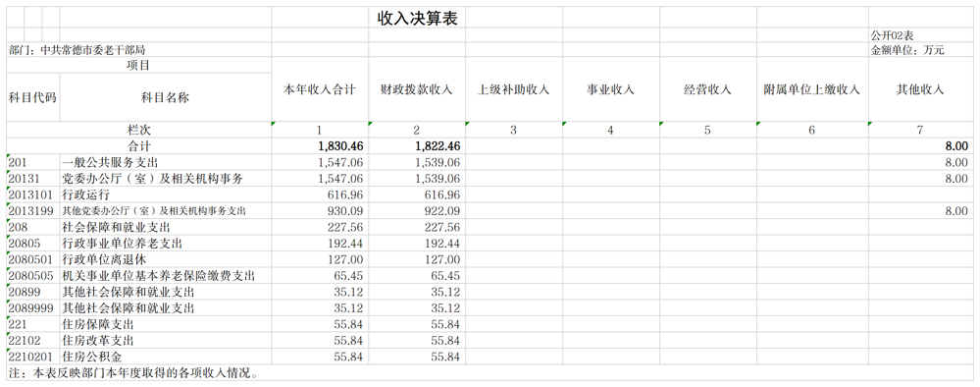Select subject code 22102
The height and width of the screenshot is (387, 980).
tap(33, 341)
